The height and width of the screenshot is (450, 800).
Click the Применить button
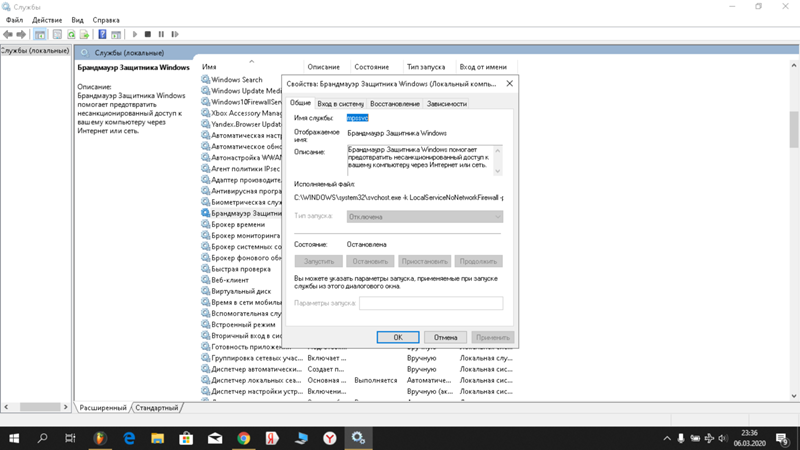coord(492,337)
